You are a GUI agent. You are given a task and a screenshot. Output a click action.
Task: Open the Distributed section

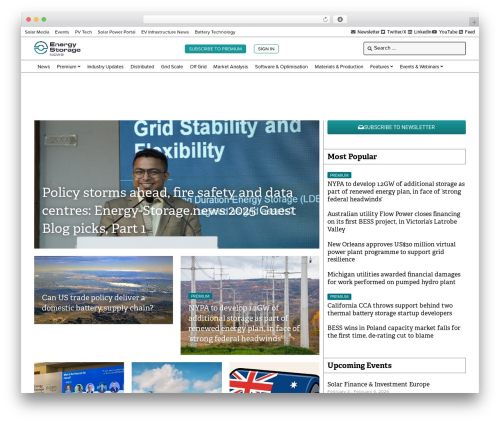142,67
